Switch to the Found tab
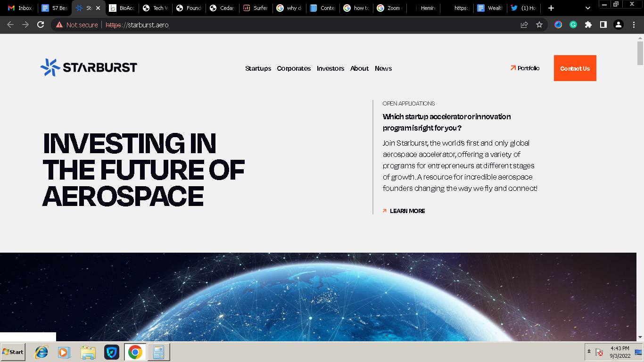 pyautogui.click(x=189, y=8)
